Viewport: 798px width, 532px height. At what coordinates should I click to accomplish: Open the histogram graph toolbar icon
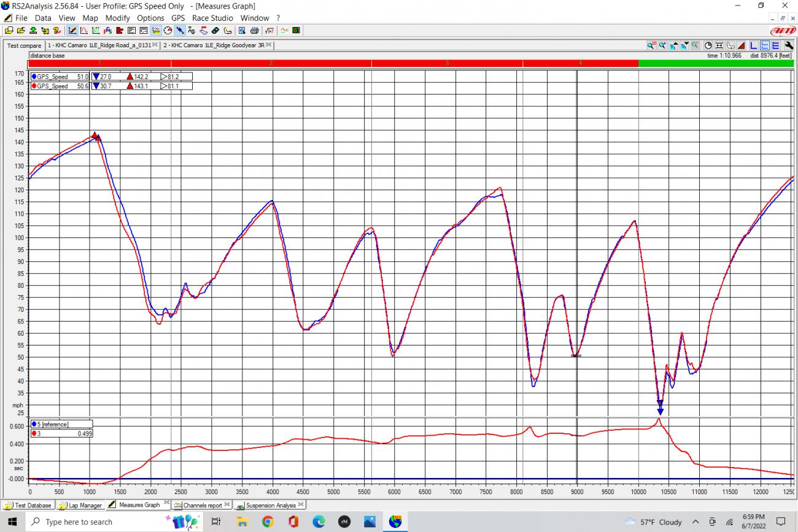coord(83,30)
